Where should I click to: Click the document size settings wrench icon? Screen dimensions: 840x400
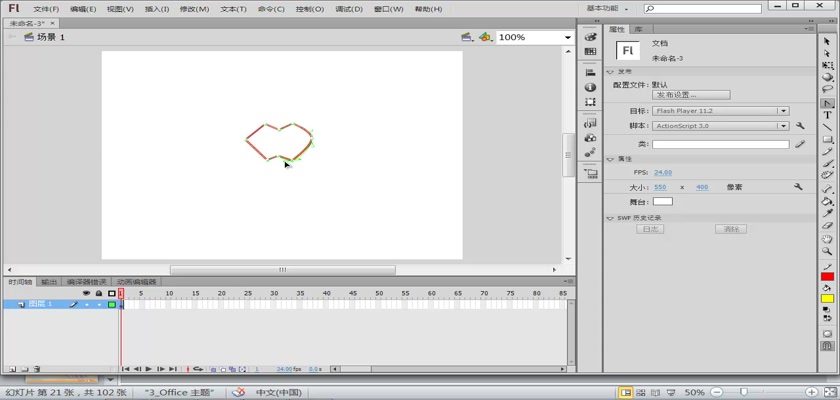(x=798, y=187)
